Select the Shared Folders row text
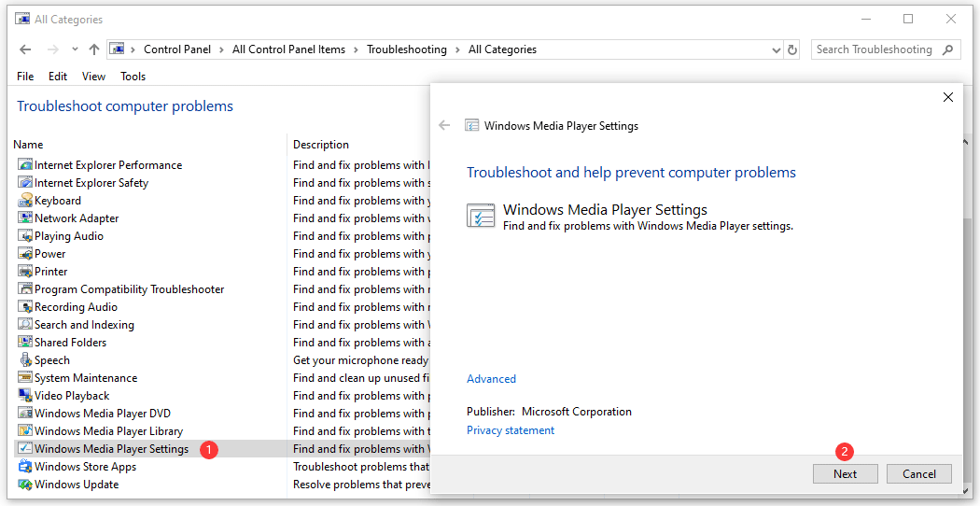 [71, 342]
